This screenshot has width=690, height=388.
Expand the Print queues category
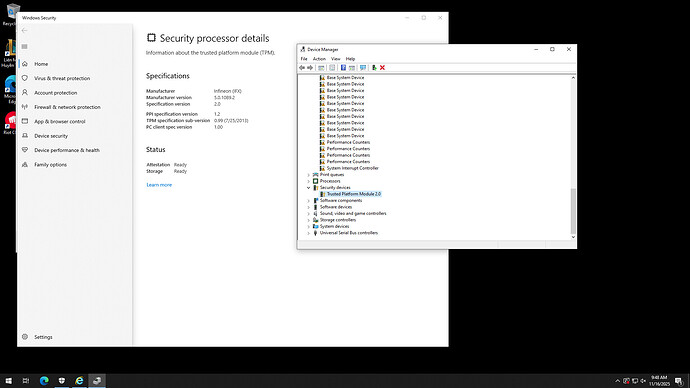pos(308,175)
